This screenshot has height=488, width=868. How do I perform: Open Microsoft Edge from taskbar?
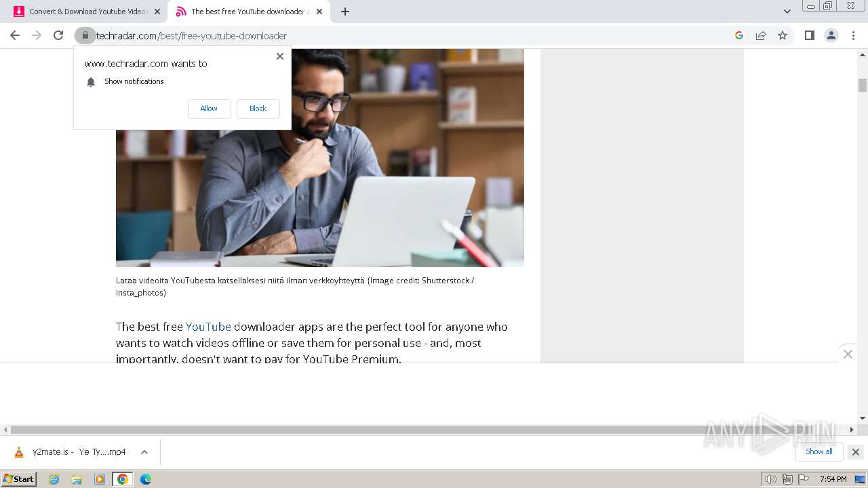tap(146, 479)
